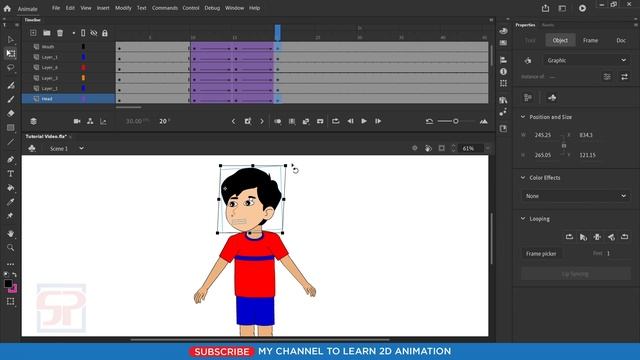Select the Rectangle shape tool

coord(11,128)
